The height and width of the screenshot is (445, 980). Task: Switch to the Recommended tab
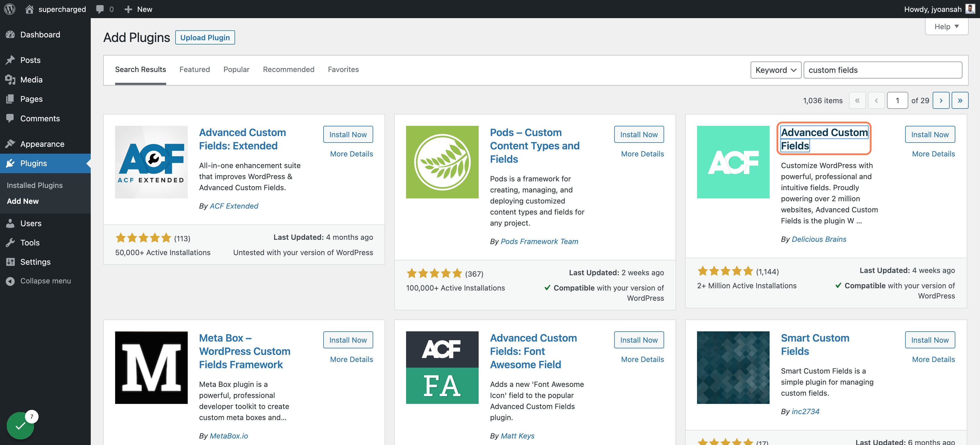(288, 70)
